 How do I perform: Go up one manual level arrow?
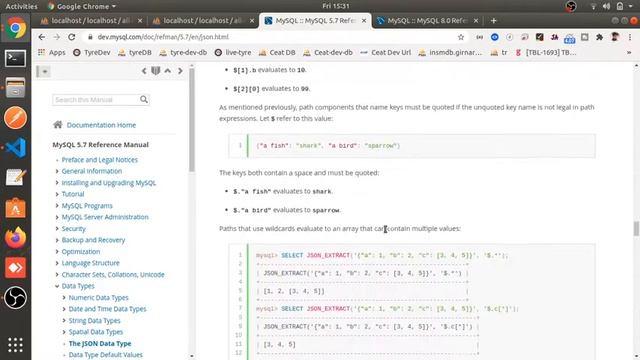click(168, 71)
